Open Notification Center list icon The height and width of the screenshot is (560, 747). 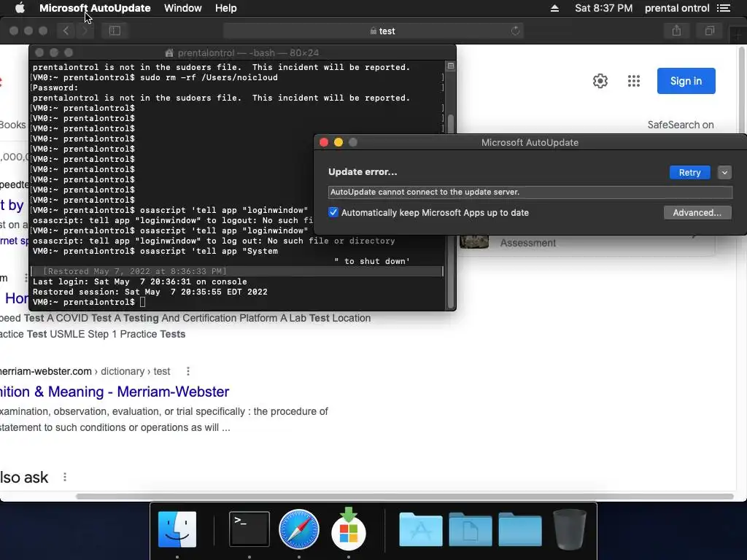[x=724, y=8]
